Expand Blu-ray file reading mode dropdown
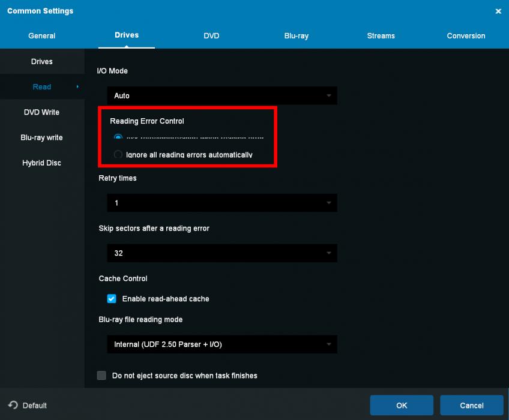The height and width of the screenshot is (420, 509). pyautogui.click(x=221, y=344)
